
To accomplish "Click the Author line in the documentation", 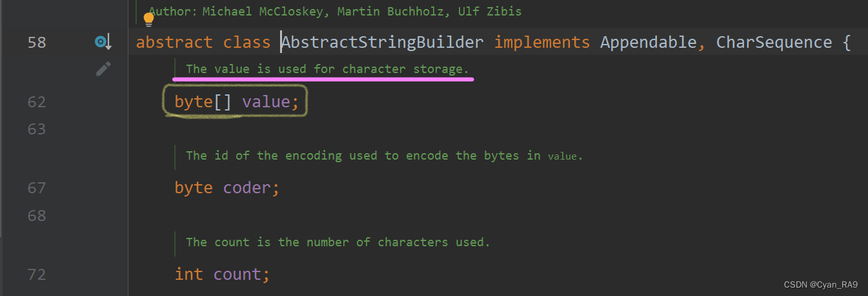I will [335, 12].
